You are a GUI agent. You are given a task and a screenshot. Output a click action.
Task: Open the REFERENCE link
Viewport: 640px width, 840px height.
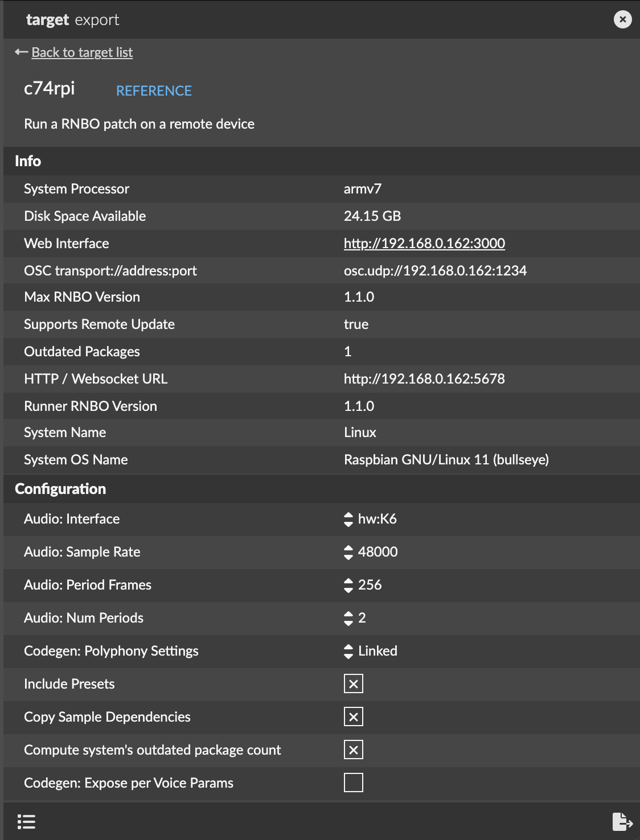point(154,91)
